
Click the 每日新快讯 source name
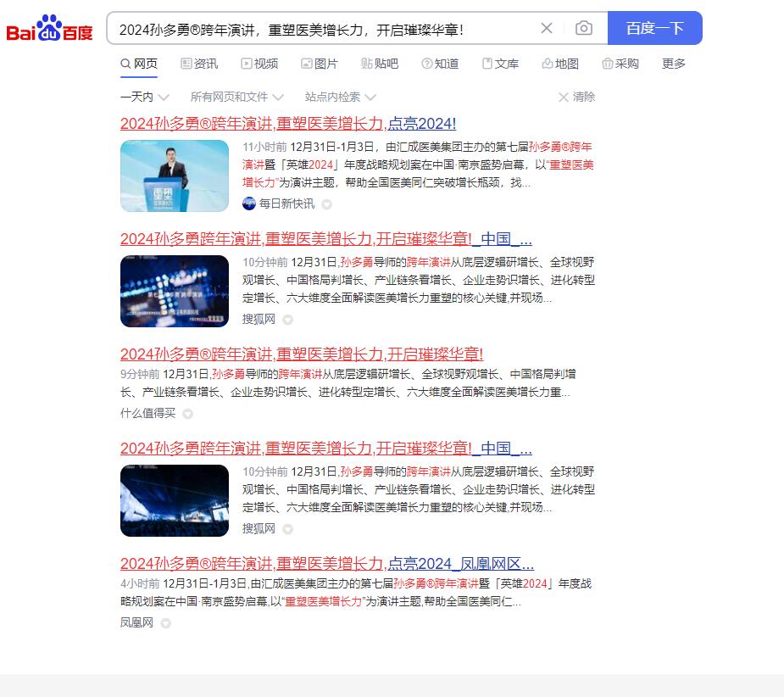tap(286, 204)
